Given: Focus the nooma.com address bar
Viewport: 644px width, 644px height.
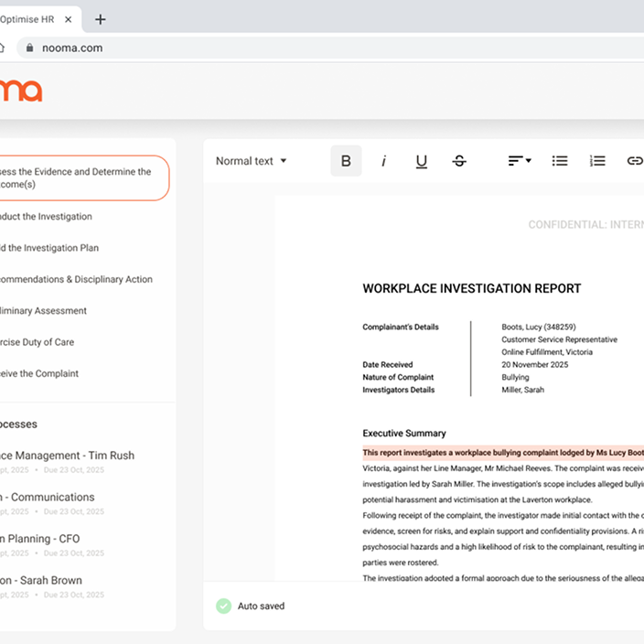Looking at the screenshot, I should pyautogui.click(x=328, y=48).
